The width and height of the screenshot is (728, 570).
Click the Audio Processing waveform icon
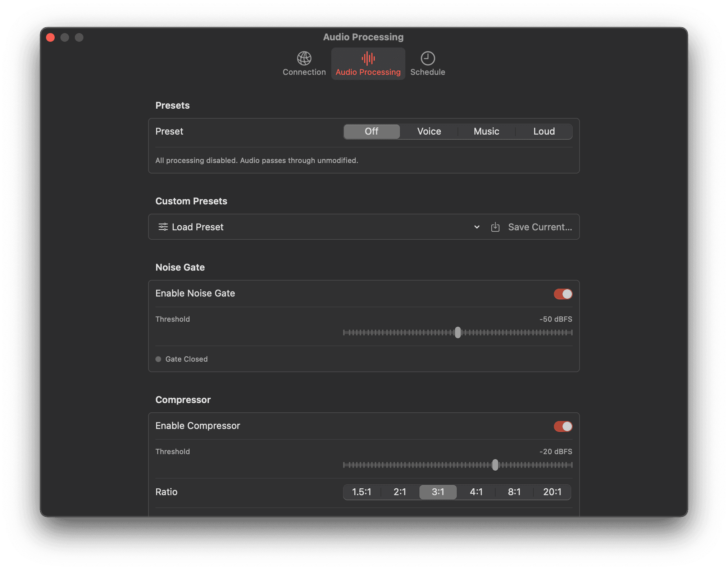(x=368, y=58)
